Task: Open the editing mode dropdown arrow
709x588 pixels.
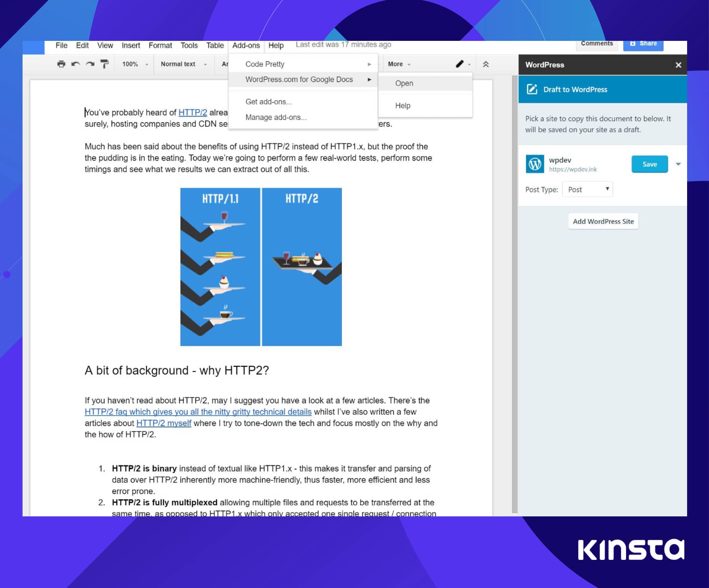Action: pos(469,64)
